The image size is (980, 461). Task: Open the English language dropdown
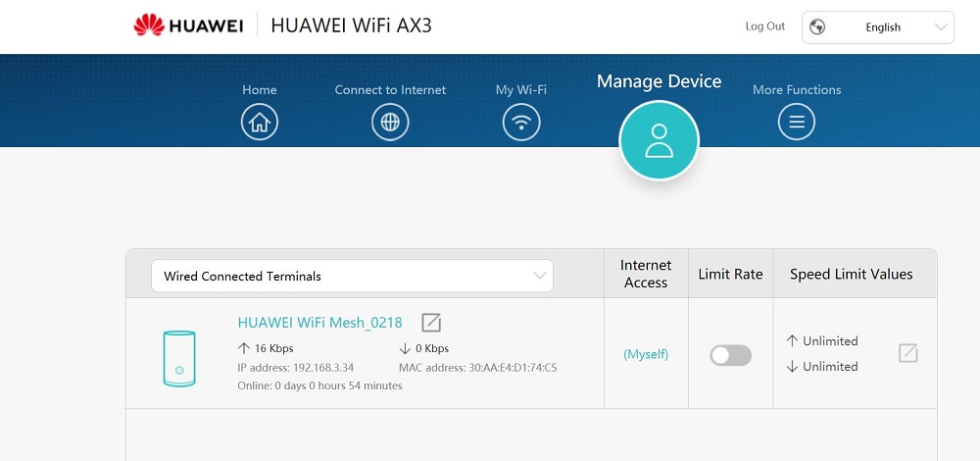(x=877, y=27)
